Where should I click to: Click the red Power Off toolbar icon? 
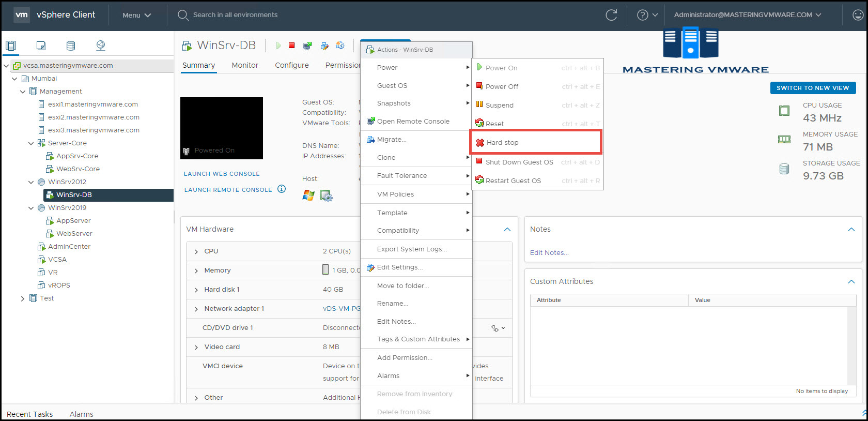coord(292,46)
